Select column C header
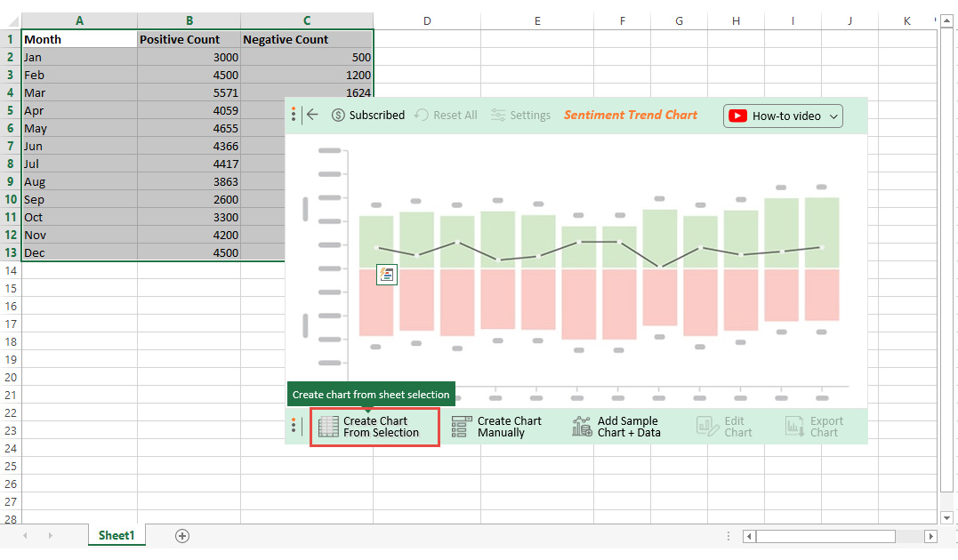The height and width of the screenshot is (560, 958). [307, 20]
